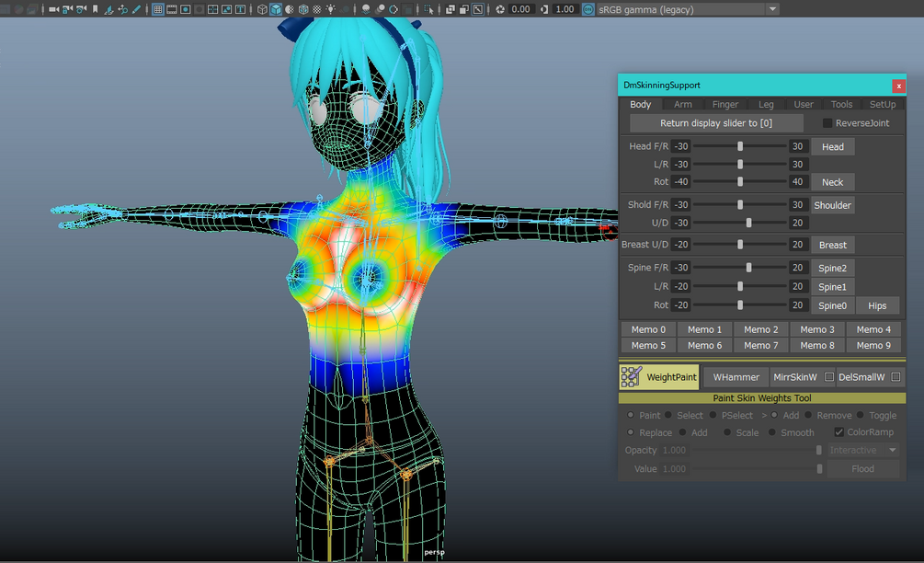Click the gamma value field 1.00
Screen dimensions: 924x563
tap(565, 9)
